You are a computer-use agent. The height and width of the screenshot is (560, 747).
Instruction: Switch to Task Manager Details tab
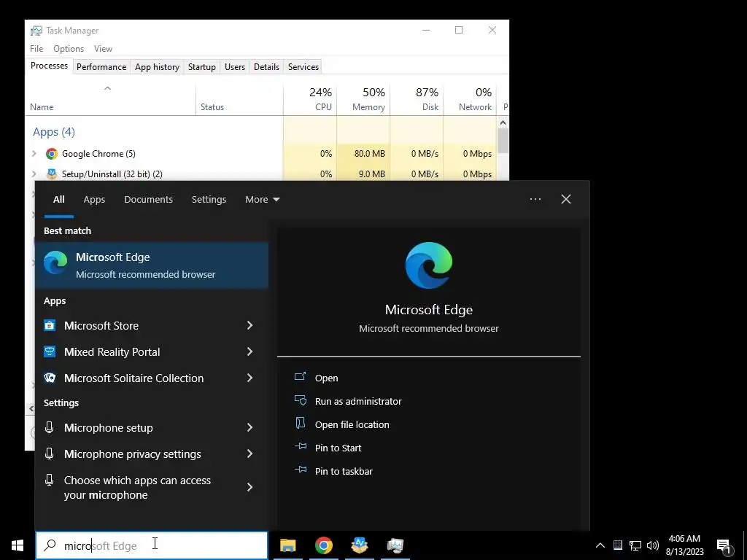266,66
